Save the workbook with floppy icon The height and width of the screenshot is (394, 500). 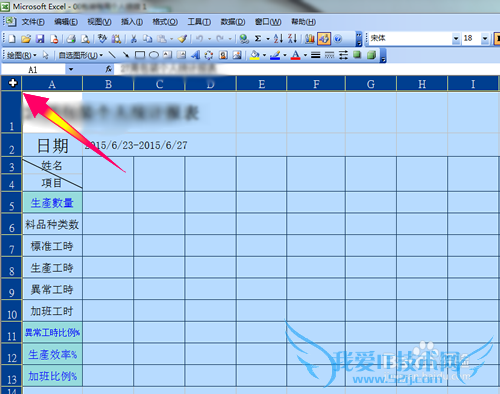click(x=40, y=39)
